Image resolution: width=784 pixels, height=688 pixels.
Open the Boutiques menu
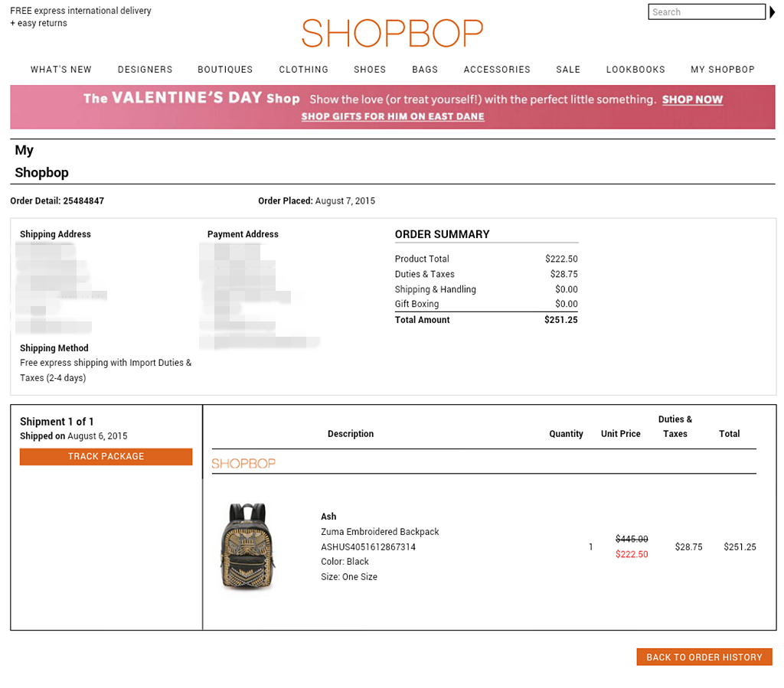(x=225, y=70)
